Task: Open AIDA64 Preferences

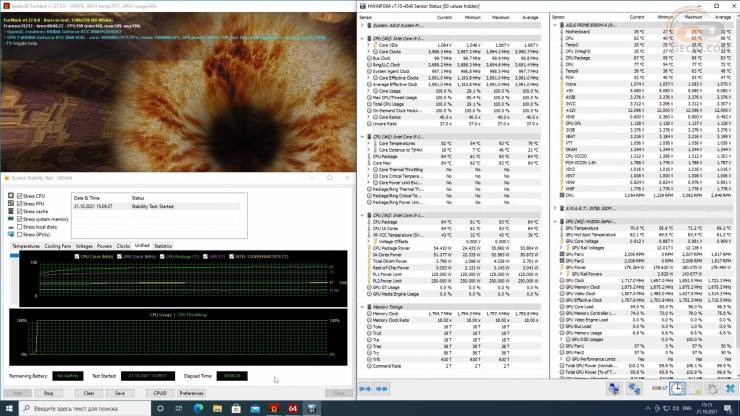Action: point(191,393)
